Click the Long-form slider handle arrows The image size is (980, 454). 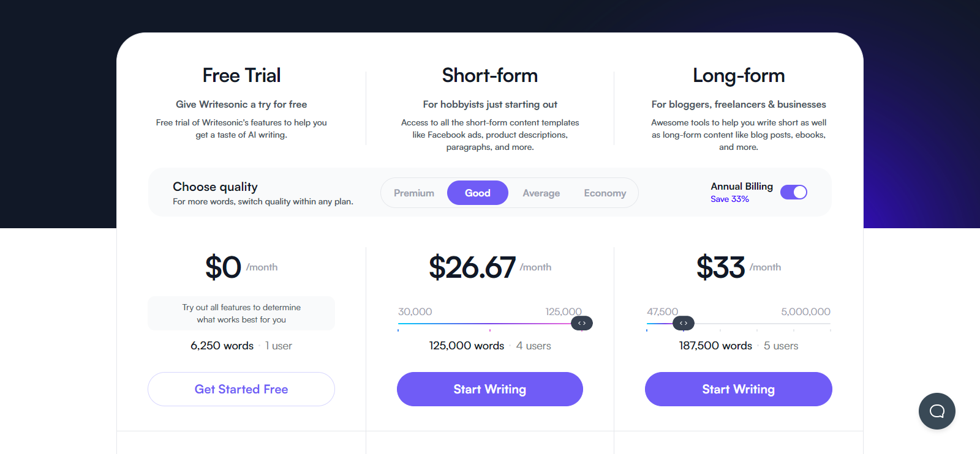pos(684,323)
